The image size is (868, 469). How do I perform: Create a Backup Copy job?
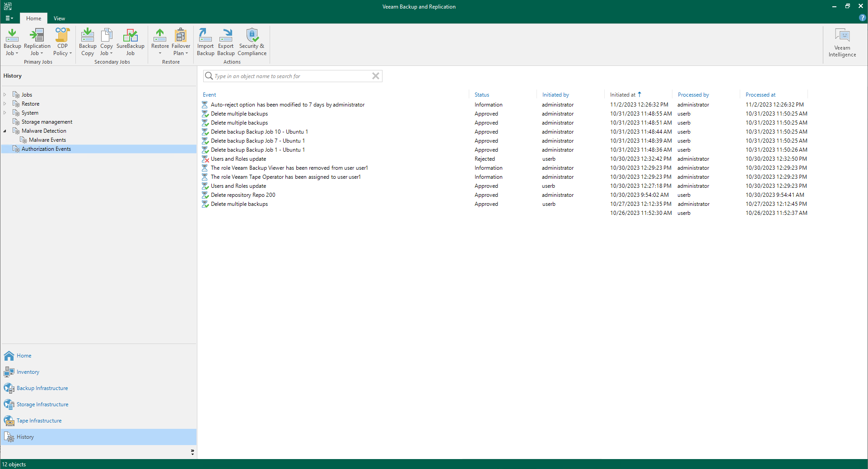coord(88,42)
